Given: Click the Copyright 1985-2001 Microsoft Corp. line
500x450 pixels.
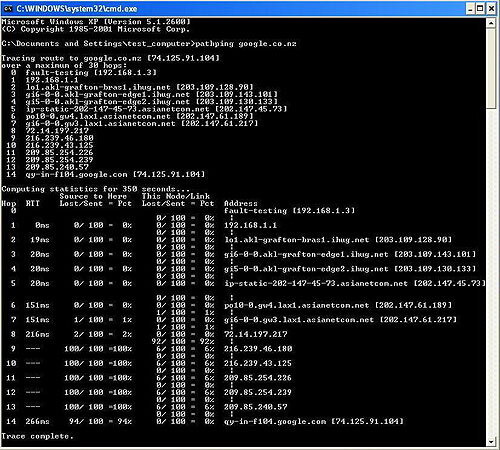Looking at the screenshot, I should pos(95,29).
